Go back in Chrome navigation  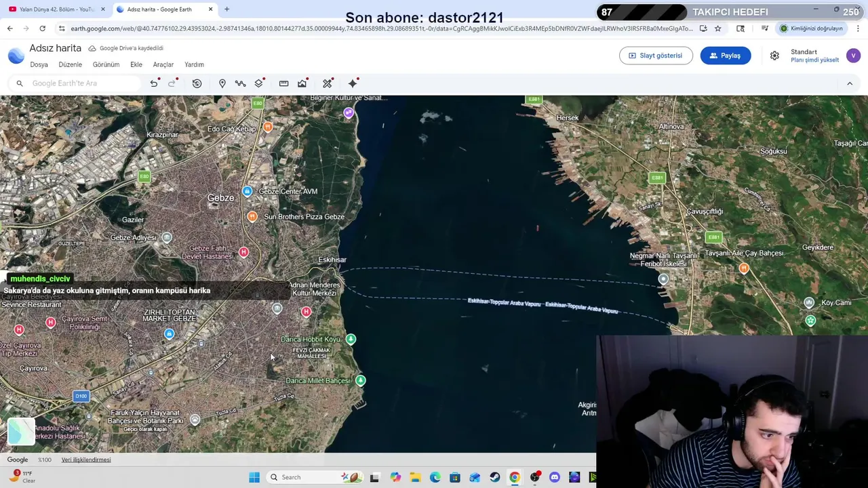click(x=9, y=28)
